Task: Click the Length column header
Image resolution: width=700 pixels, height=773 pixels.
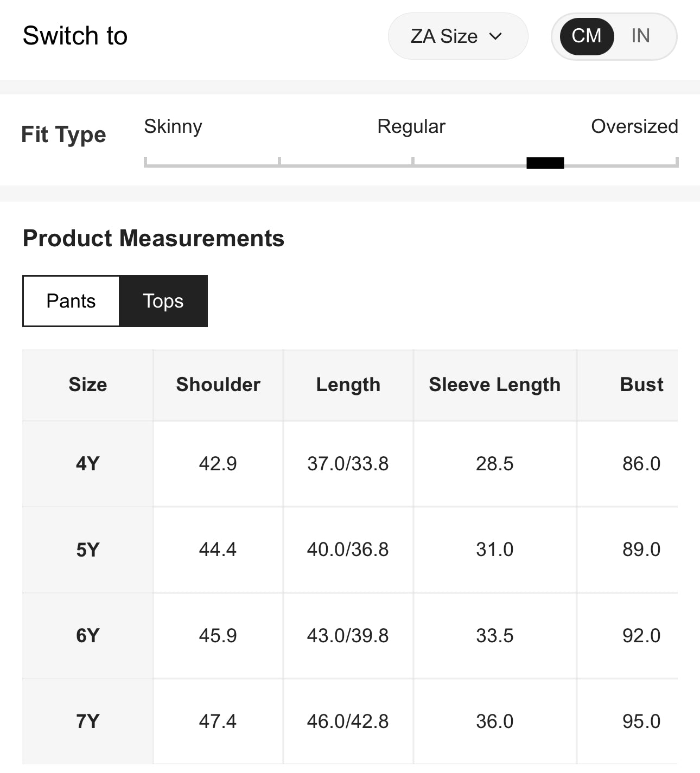Action: 348,385
